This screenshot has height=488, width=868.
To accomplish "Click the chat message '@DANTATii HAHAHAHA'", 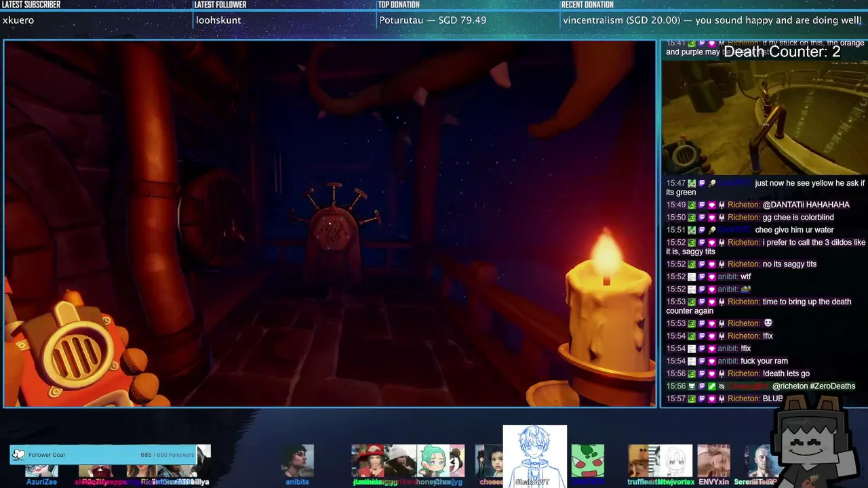I will click(x=806, y=205).
